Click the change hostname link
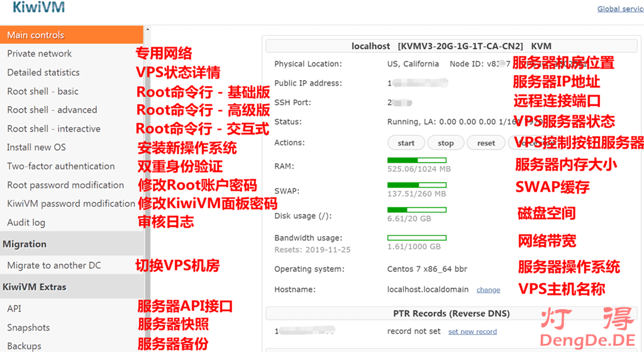This screenshot has width=644, height=352. pos(488,290)
